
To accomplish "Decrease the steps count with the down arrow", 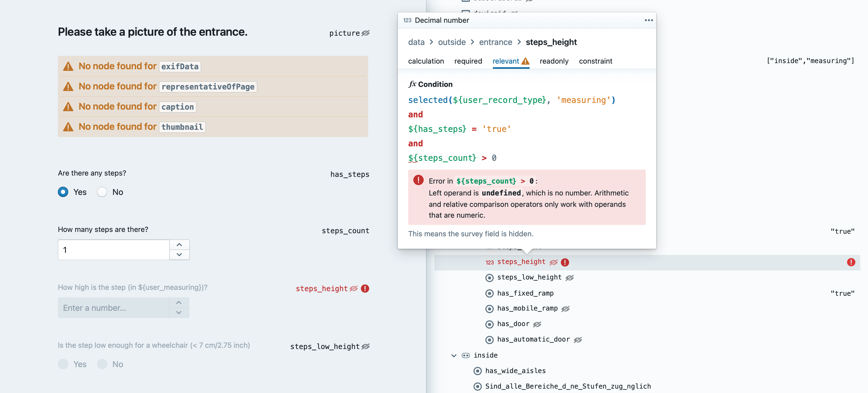I will point(179,255).
